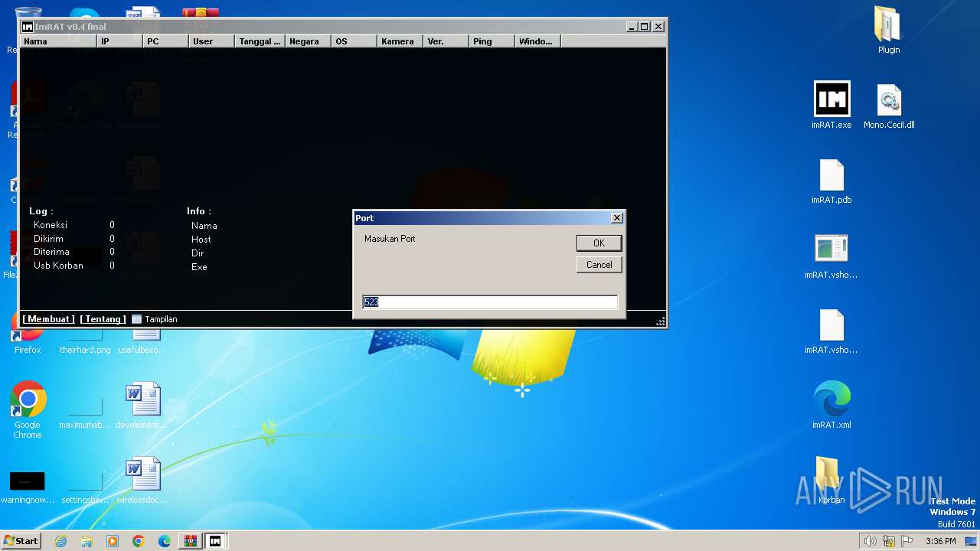Click the Negara column header
The width and height of the screenshot is (980, 551).
coord(309,41)
